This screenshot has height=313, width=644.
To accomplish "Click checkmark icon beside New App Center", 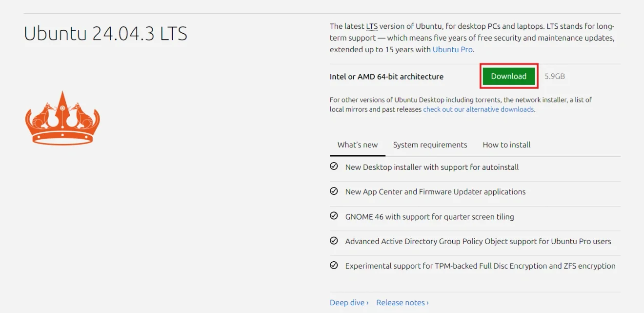I will (334, 191).
